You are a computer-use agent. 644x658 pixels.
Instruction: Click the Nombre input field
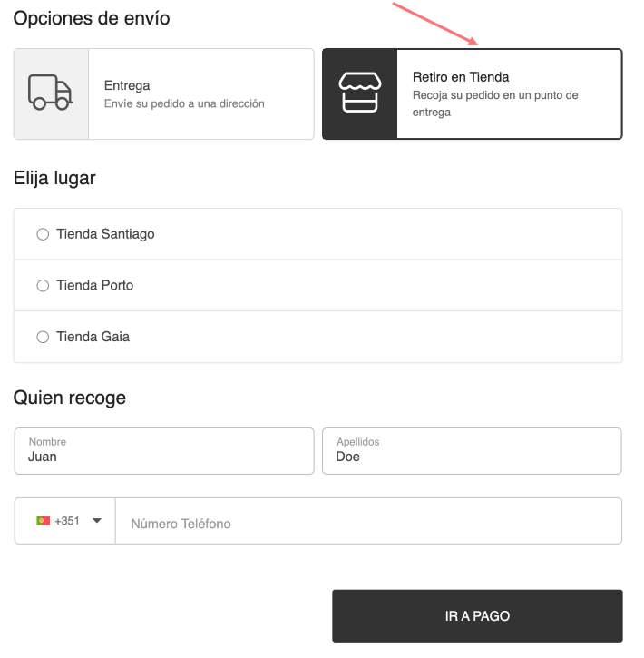[x=164, y=451]
